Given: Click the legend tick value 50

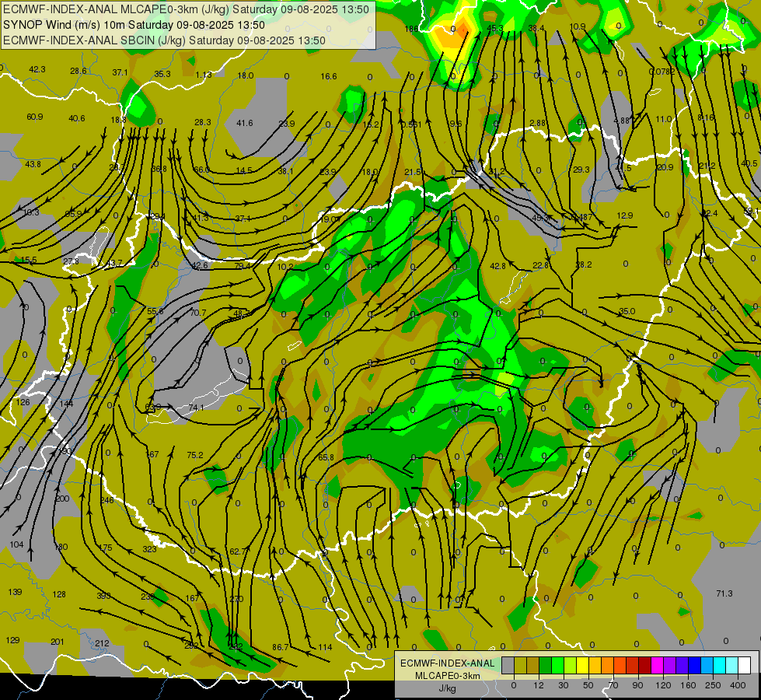Looking at the screenshot, I should tap(588, 685).
